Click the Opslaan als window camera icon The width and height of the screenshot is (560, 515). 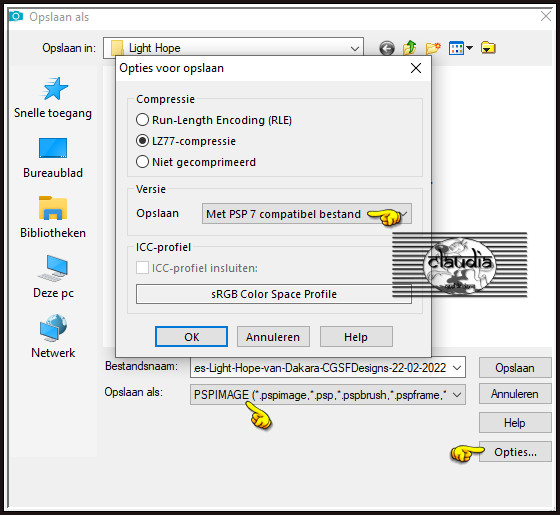pyautogui.click(x=16, y=16)
